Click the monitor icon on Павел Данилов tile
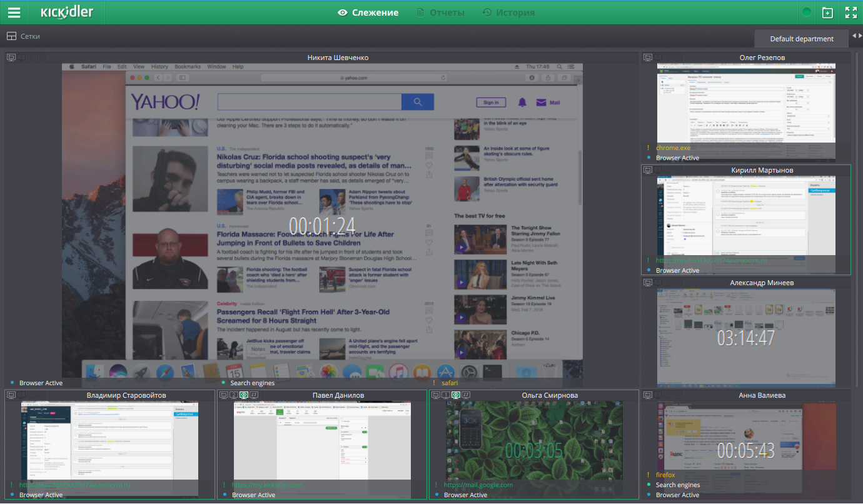 pos(224,395)
